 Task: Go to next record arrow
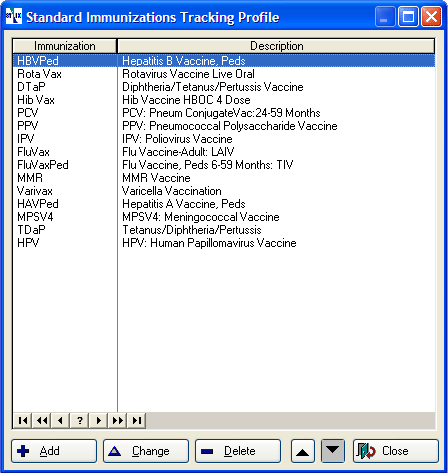tap(98, 420)
